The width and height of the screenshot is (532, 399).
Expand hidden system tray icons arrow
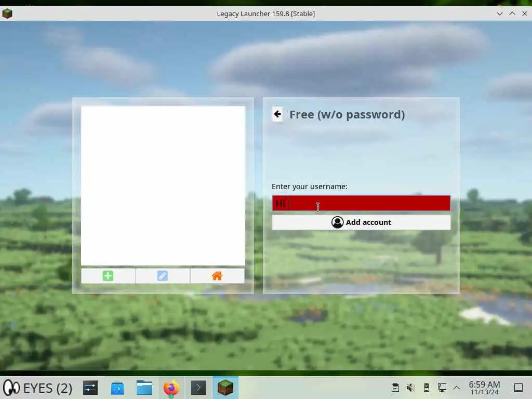[x=457, y=388]
